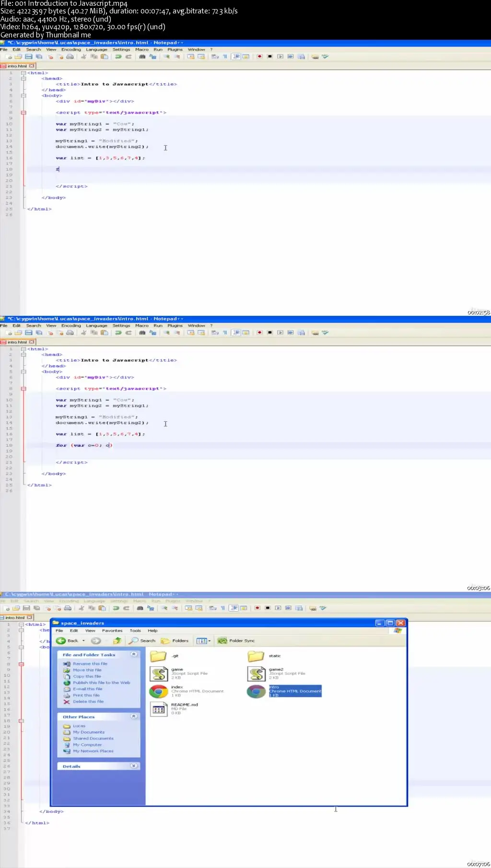Click Find binoculars icon in first frame (00:02:58) toolbar
491x868 pixels.
click(x=142, y=57)
